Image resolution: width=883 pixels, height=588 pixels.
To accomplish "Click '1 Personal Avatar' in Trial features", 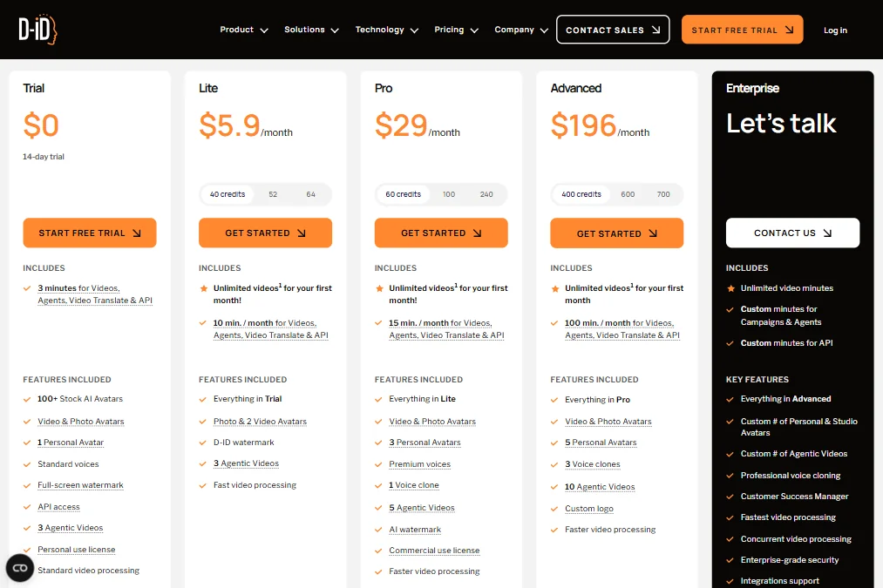I will point(71,443).
